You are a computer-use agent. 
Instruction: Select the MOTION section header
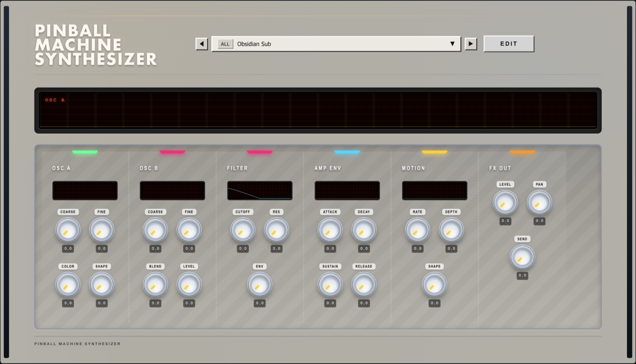413,168
